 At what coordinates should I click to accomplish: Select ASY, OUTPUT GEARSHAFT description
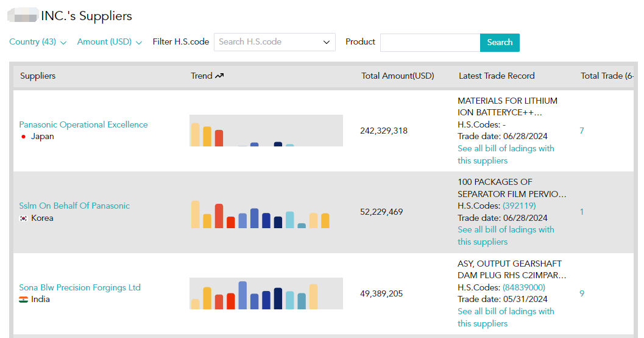tap(512, 269)
